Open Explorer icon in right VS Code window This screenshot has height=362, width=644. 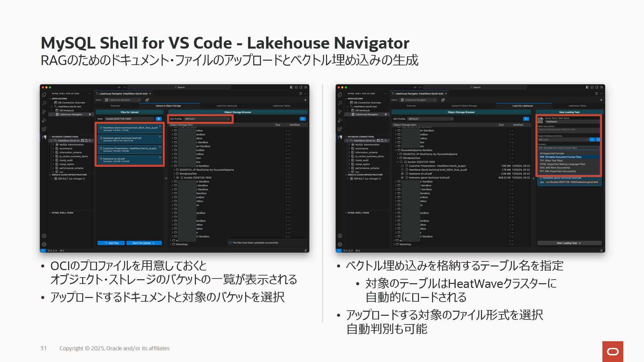pos(340,95)
